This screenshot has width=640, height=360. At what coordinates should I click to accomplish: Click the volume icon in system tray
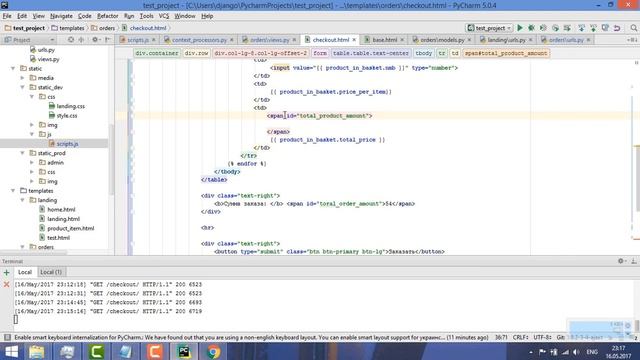[x=576, y=352]
